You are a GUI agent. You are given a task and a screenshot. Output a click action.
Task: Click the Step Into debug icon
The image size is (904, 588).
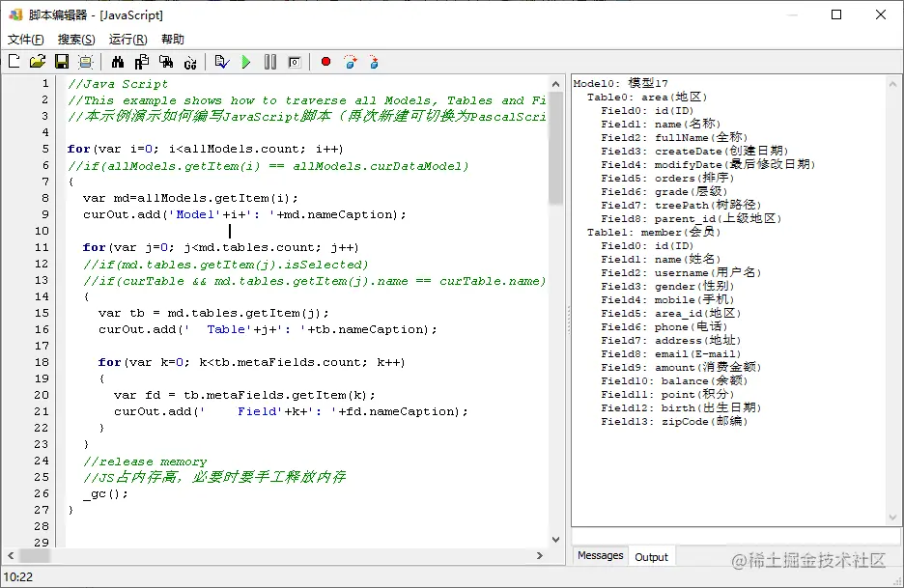[x=374, y=62]
